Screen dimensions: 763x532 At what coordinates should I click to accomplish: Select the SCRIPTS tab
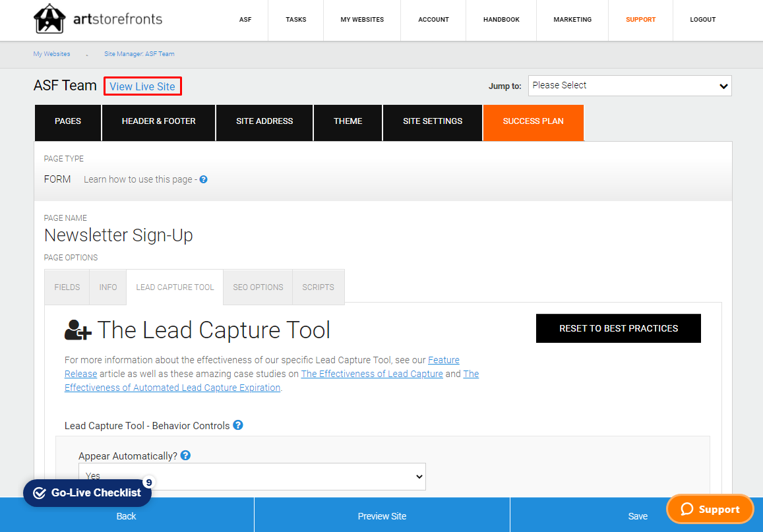(x=319, y=287)
